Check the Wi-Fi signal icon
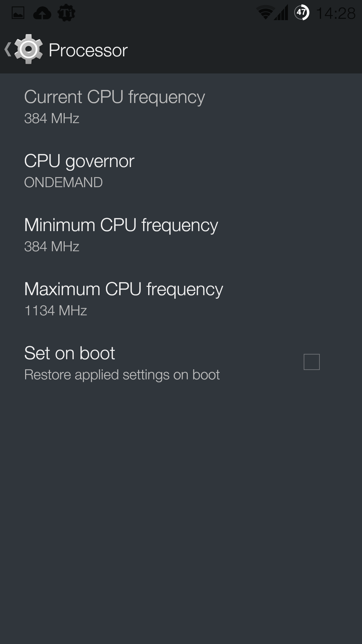The height and width of the screenshot is (644, 362). pyautogui.click(x=265, y=13)
